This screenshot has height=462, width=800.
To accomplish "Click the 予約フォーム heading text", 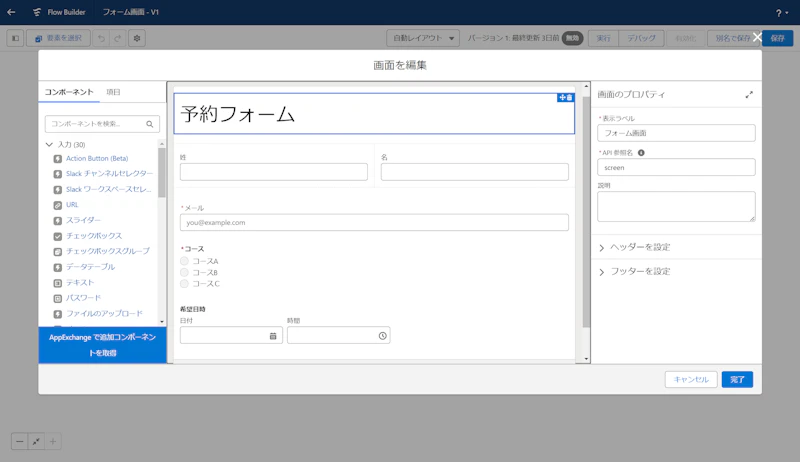I will [x=238, y=114].
